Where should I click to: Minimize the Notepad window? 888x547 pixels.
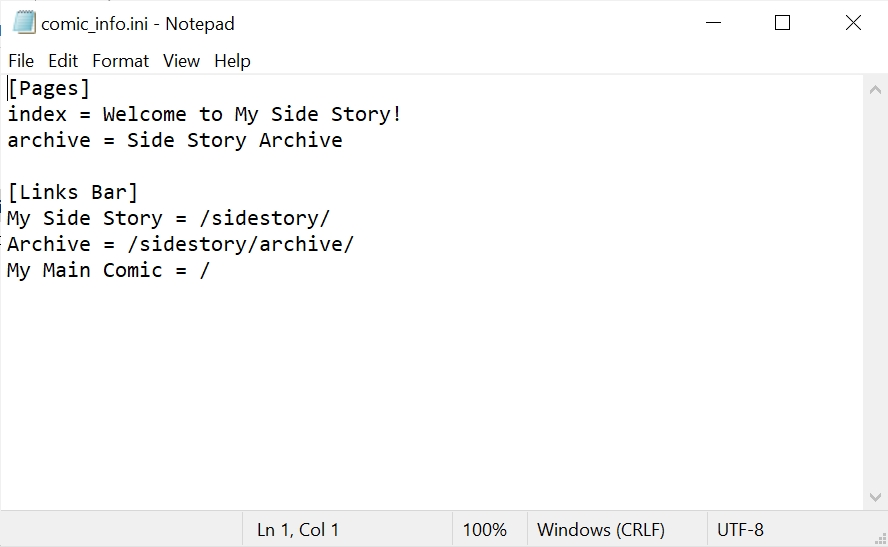coord(714,23)
